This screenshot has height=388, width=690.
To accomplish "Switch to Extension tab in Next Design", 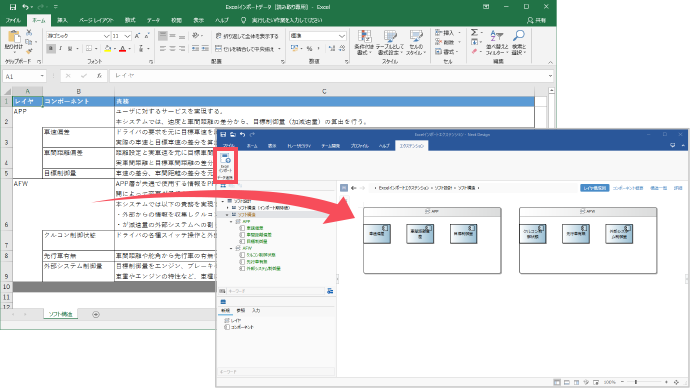I will 412,146.
